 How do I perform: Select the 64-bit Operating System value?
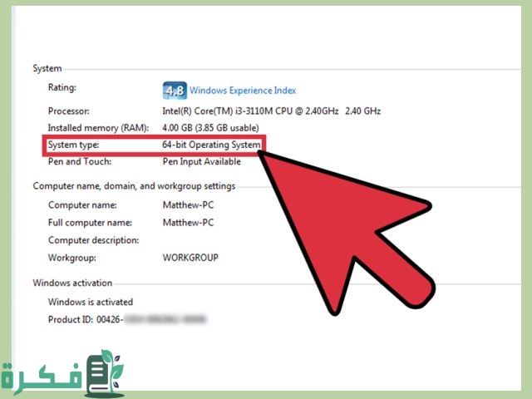point(211,145)
